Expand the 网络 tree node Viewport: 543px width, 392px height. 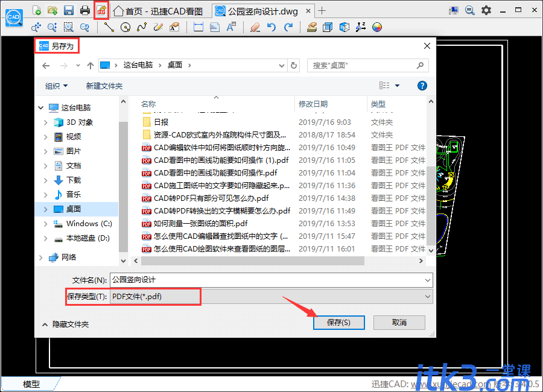[41, 258]
